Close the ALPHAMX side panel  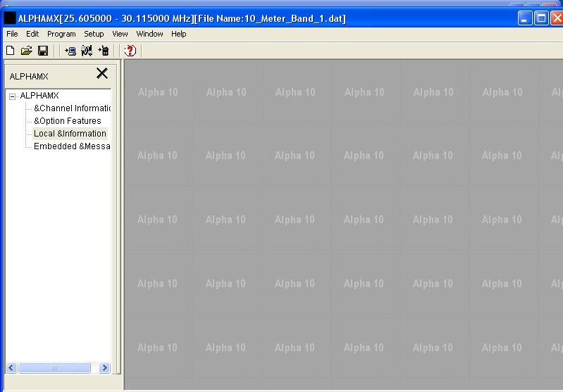(x=102, y=73)
